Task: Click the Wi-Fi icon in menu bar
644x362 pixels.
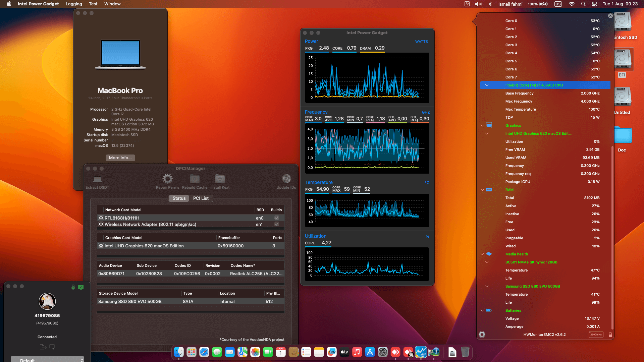Action: click(572, 4)
